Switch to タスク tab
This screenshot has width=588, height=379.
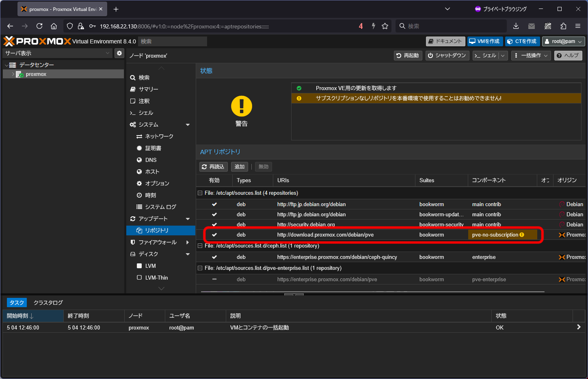click(x=17, y=303)
